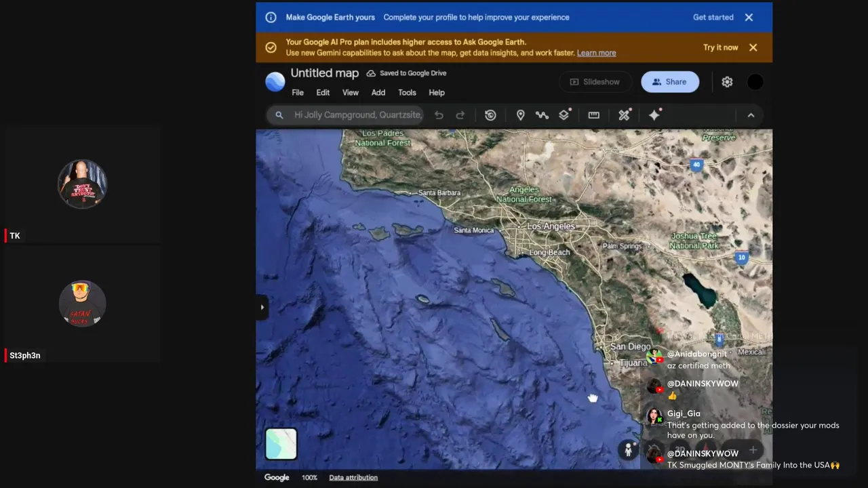Undo the last action
Image resolution: width=868 pixels, height=488 pixels.
pyautogui.click(x=439, y=115)
